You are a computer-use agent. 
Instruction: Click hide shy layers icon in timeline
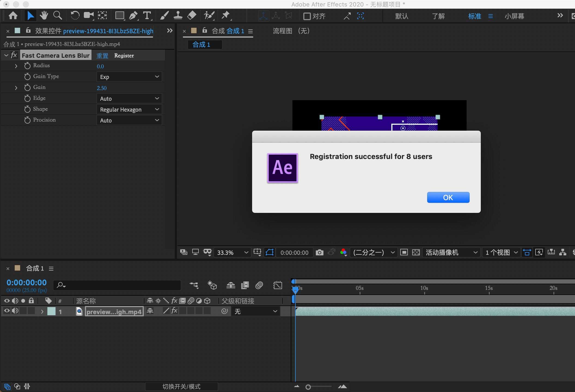coord(231,285)
